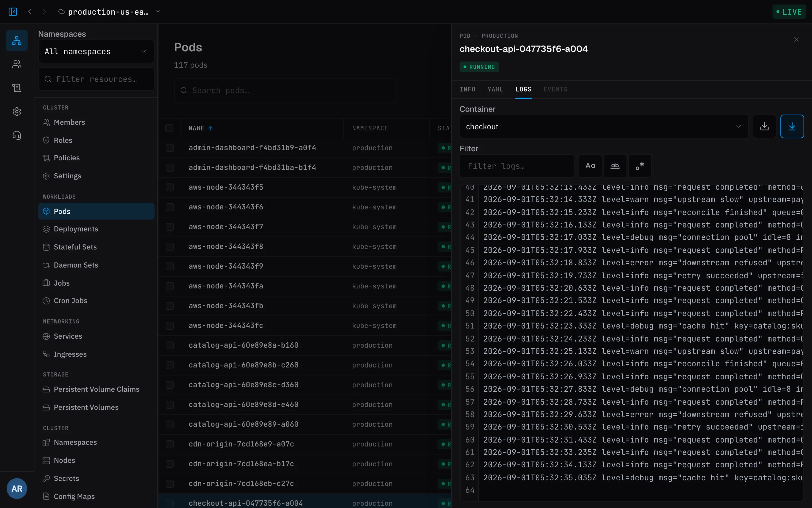Go back with the left arrow
Viewport: 812px width, 508px height.
[x=30, y=12]
